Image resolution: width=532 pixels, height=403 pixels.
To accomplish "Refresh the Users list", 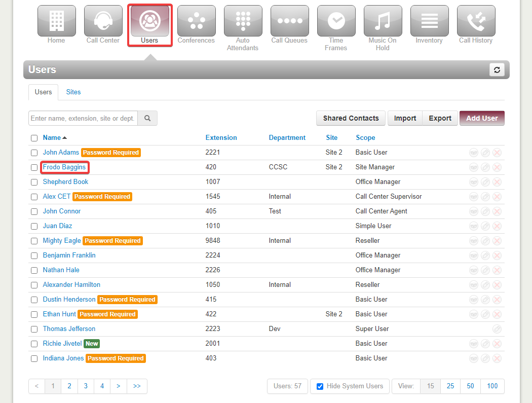I will [x=497, y=70].
